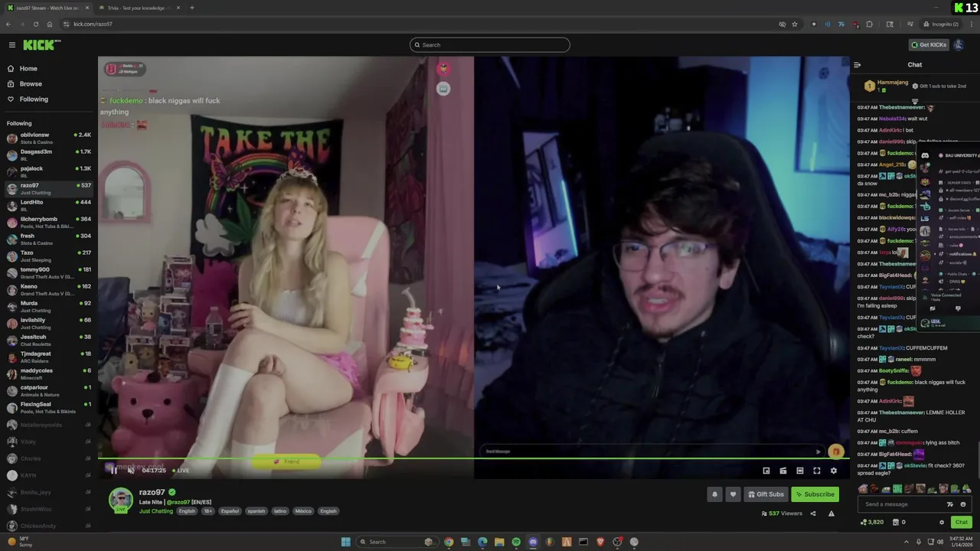
Task: Open the channel points balance 3,820
Action: click(x=872, y=523)
